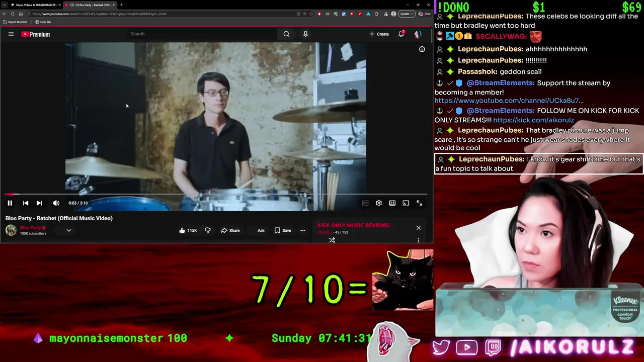
Task: Open the New Tab bookmark
Action: pos(43,22)
